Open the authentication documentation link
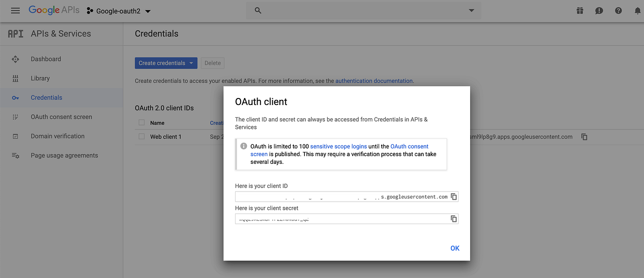The width and height of the screenshot is (644, 278). [374, 81]
